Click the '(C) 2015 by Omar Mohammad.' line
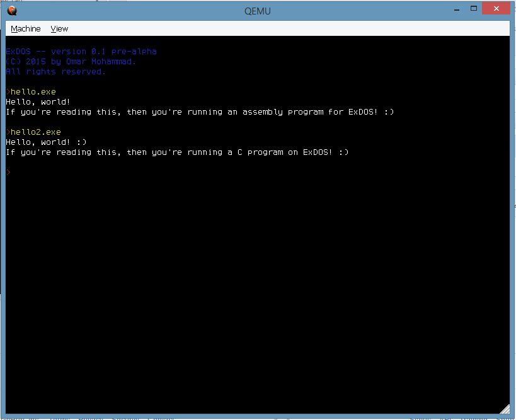 [71, 62]
